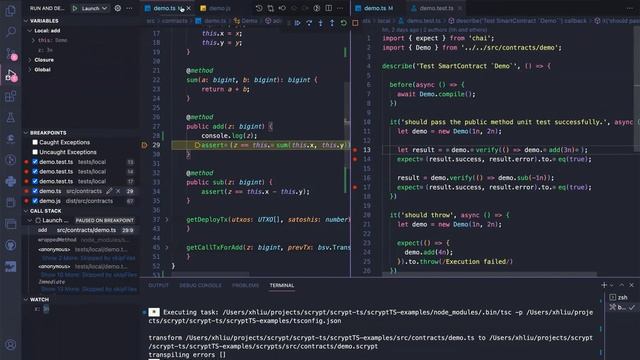Collapse the VARIABLES section
The height and width of the screenshot is (360, 640).
(x=26, y=21)
